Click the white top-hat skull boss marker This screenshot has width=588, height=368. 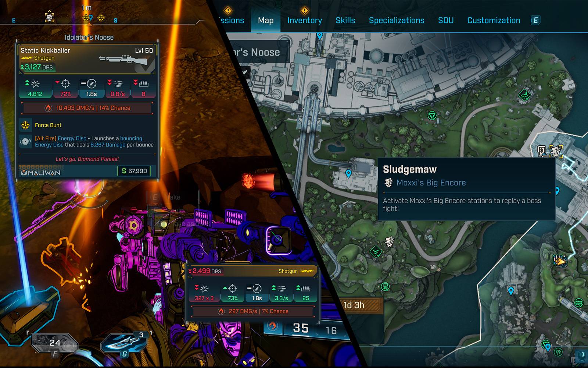[389, 242]
